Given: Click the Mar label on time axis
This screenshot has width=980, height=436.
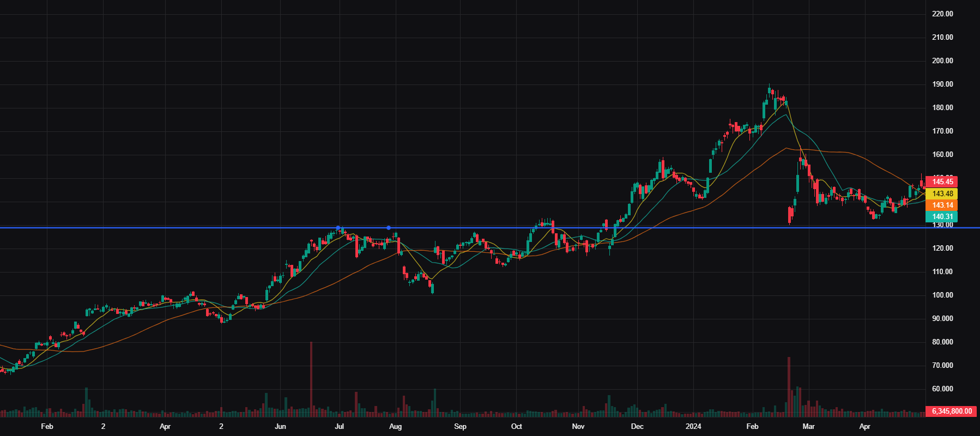Looking at the screenshot, I should (808, 426).
